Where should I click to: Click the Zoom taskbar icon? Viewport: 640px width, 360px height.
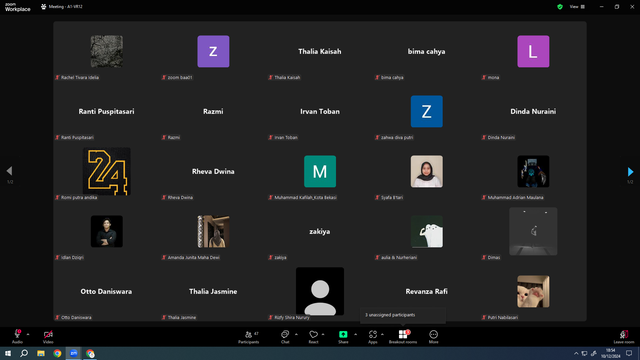[74, 353]
